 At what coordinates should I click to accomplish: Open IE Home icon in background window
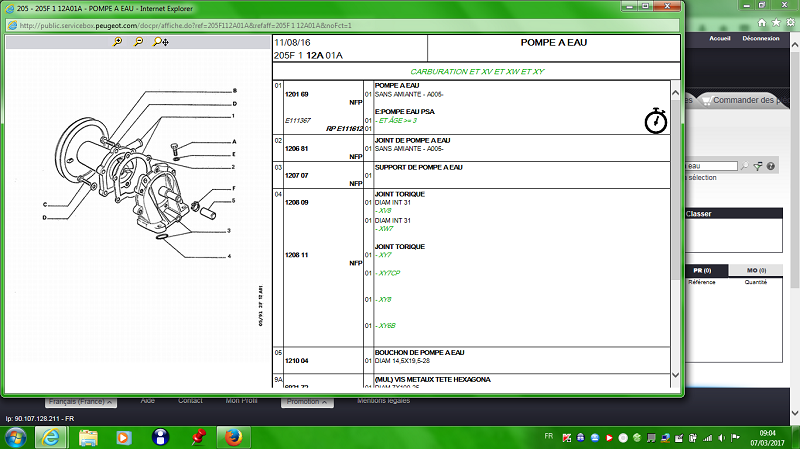click(x=762, y=22)
